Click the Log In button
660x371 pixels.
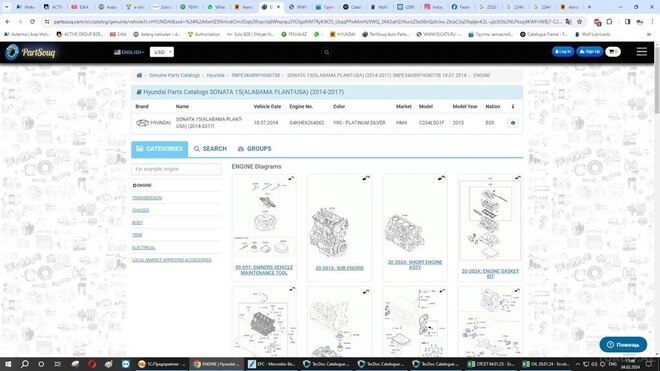[x=562, y=52]
